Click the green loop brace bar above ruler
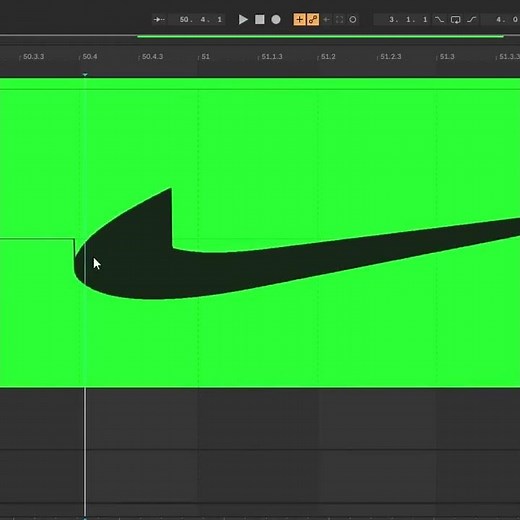 [x=320, y=36]
